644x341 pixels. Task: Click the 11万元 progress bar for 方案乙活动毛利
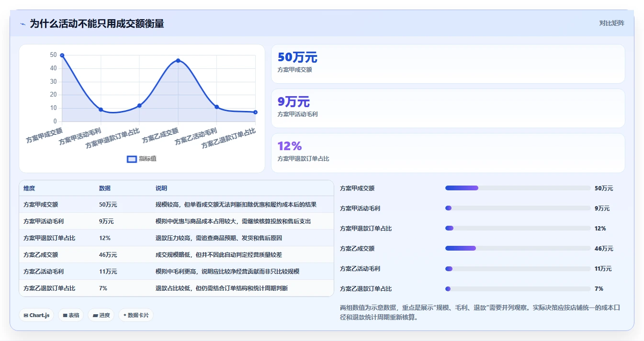518,268
